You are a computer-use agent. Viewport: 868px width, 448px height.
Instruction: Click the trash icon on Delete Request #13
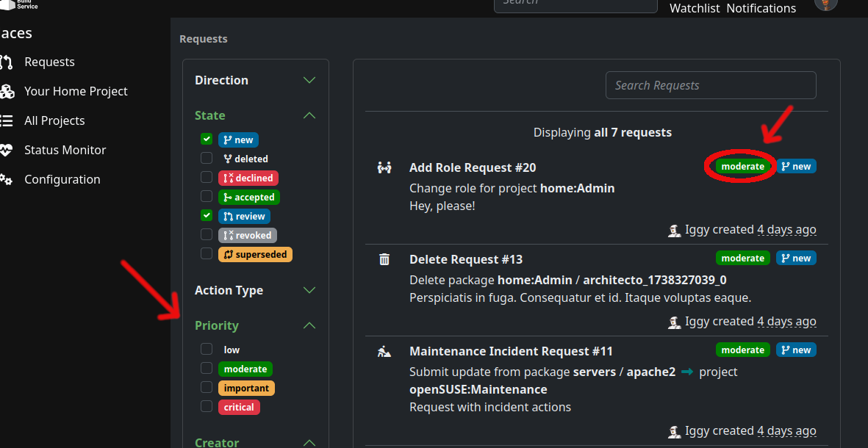coord(384,259)
